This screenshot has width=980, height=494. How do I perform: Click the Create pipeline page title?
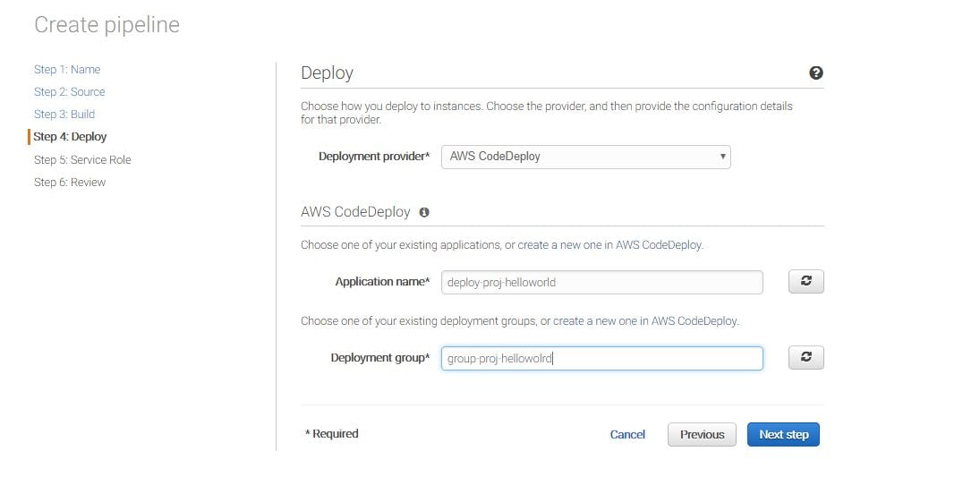[107, 25]
